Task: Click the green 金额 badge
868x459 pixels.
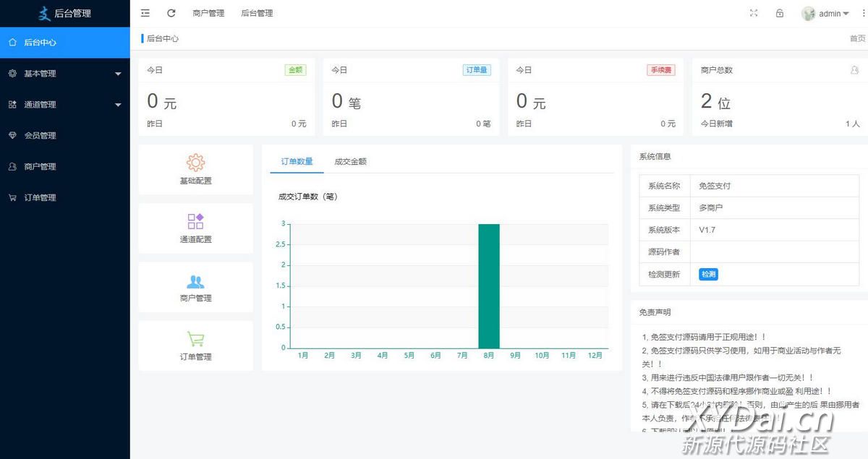Action: point(295,70)
